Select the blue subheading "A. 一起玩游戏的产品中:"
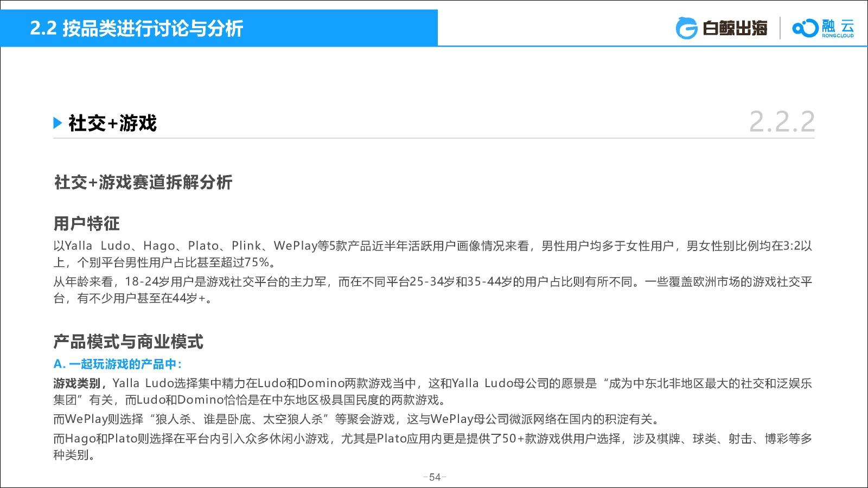Screen dimensions: 868x488 pos(118,364)
